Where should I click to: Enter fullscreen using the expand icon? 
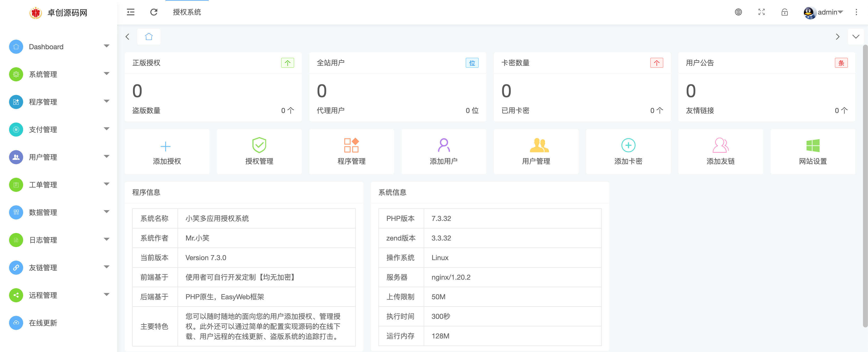[762, 12]
